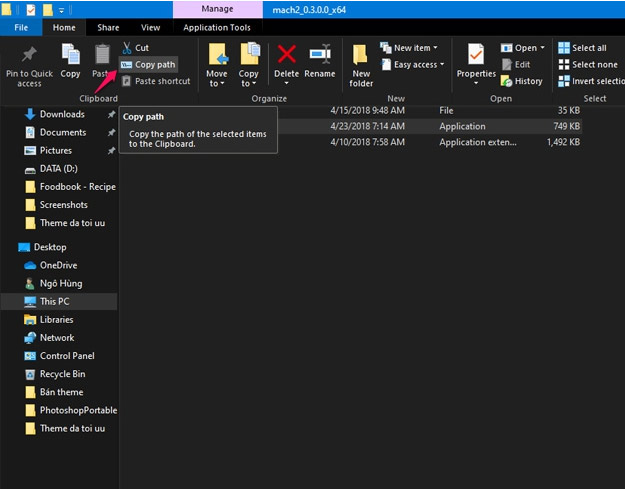Open the Properties icon with checkmark
Viewport: 625px width, 489px height.
tap(476, 58)
